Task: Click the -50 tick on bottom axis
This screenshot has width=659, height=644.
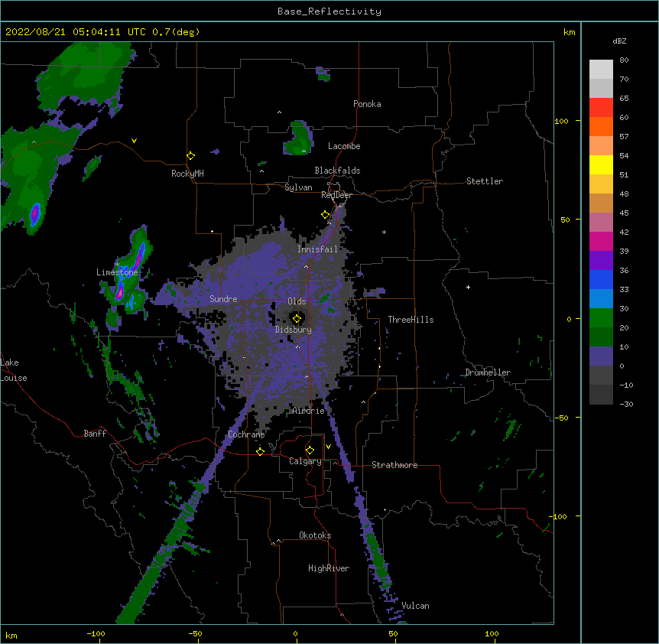Action: [195, 634]
